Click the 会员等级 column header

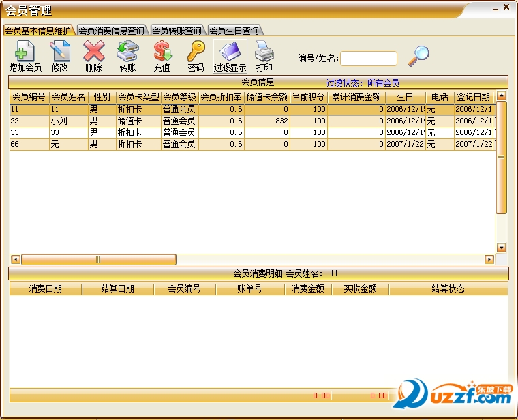180,97
